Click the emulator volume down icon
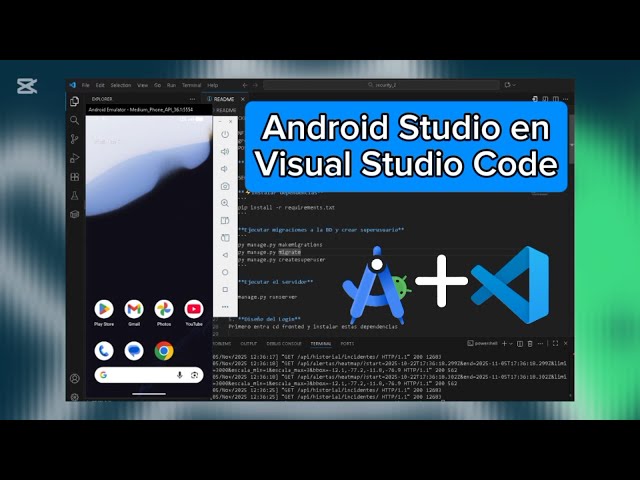Image resolution: width=640 pixels, height=480 pixels. point(224,169)
